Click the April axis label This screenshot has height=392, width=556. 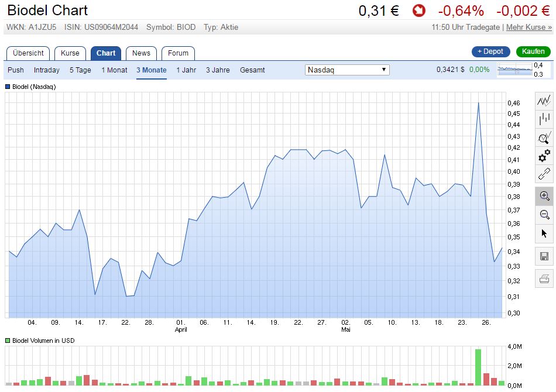point(181,329)
